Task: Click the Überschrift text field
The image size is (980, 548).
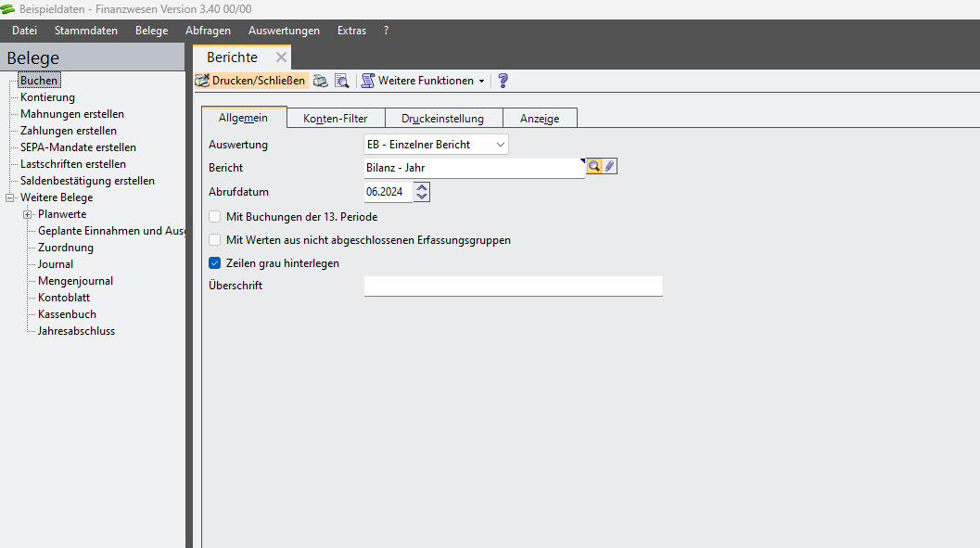Action: click(513, 286)
